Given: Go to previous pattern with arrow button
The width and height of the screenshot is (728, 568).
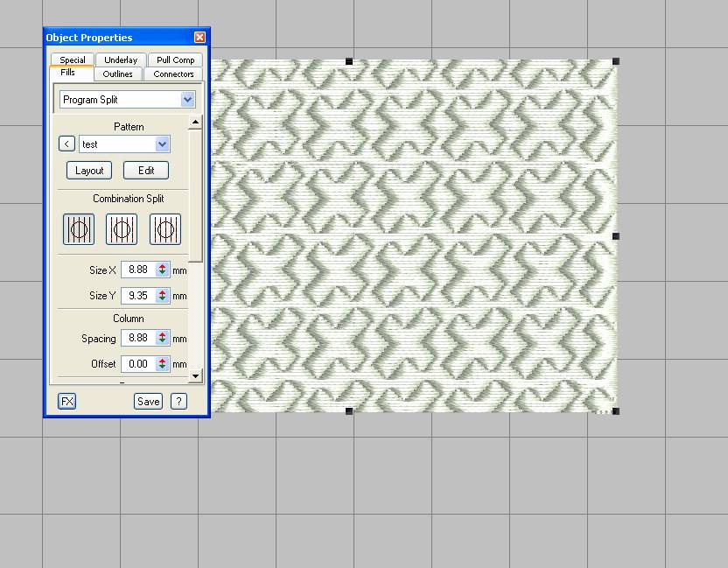Looking at the screenshot, I should pos(67,144).
